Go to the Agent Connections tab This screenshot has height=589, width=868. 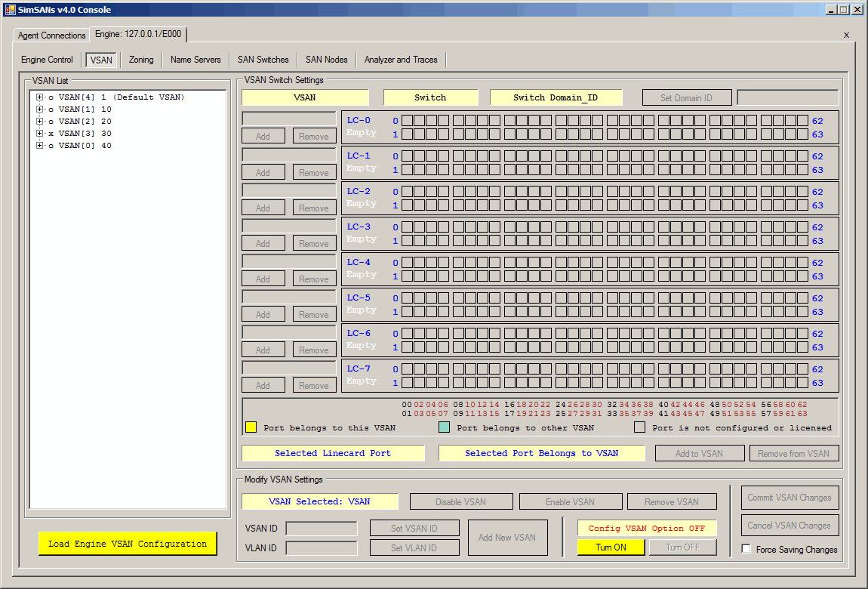click(x=52, y=35)
